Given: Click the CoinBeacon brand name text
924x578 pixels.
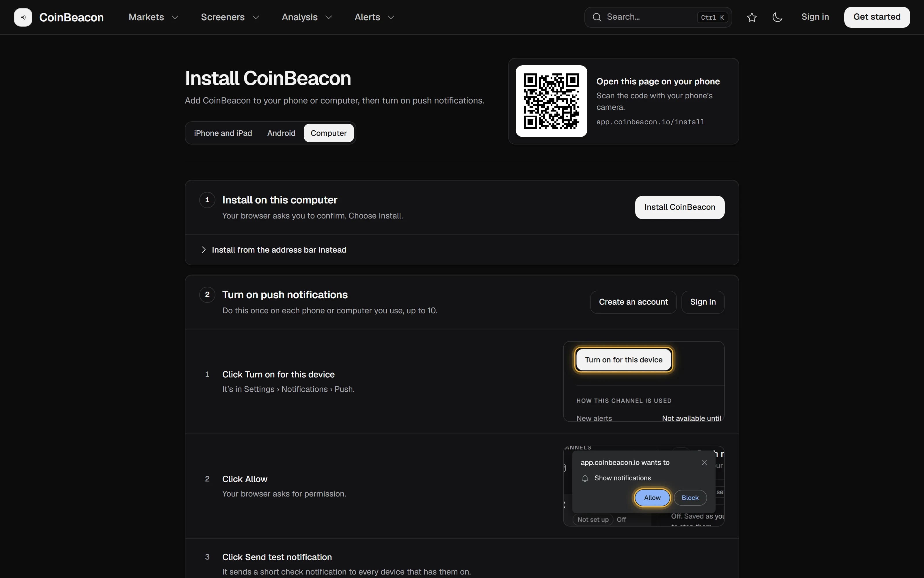Looking at the screenshot, I should (71, 17).
